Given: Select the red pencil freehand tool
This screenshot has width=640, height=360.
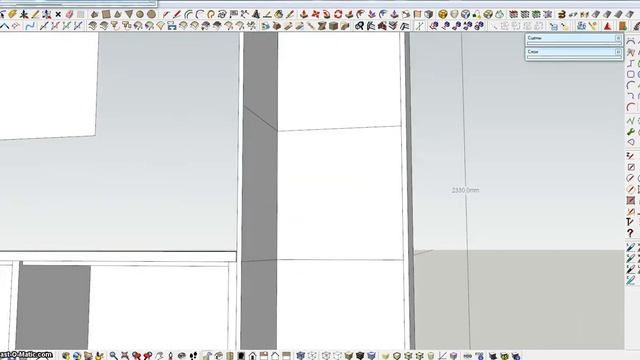Looking at the screenshot, I should 177,15.
